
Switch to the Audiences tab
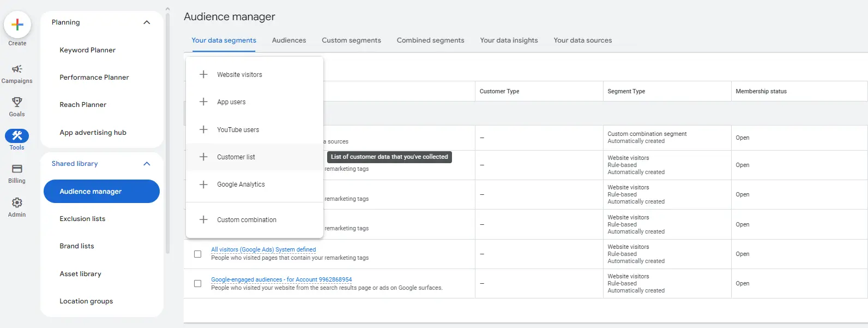pos(289,40)
